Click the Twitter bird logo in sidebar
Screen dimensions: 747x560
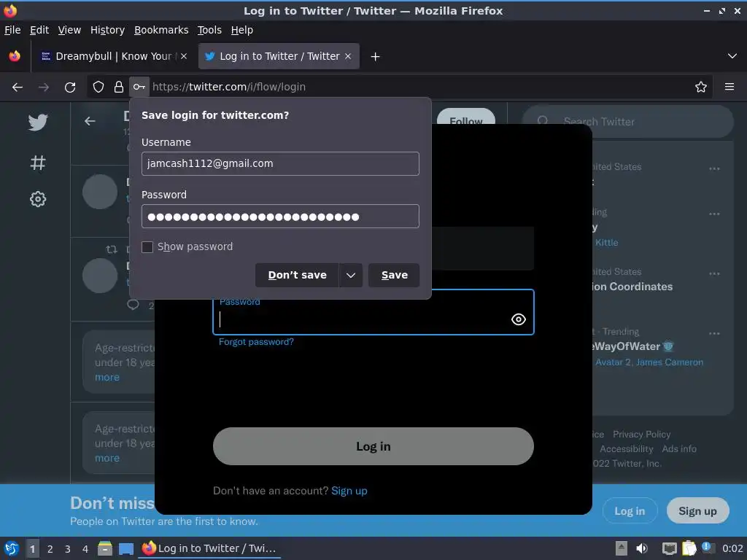click(38, 122)
